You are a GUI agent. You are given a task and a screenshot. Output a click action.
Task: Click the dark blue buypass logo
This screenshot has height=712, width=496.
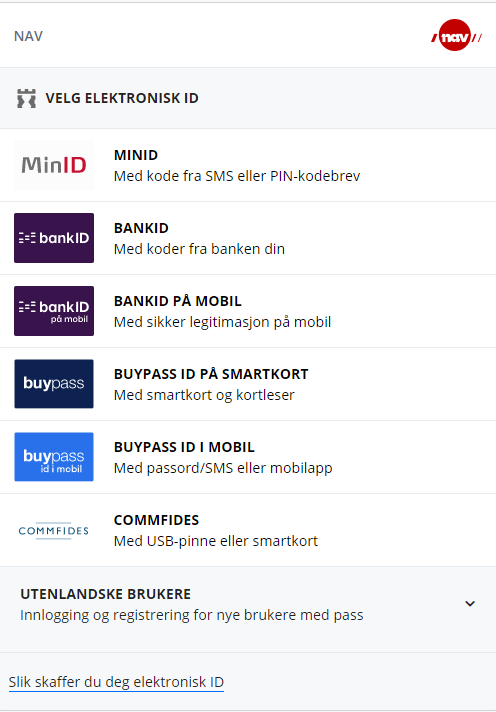pyautogui.click(x=54, y=384)
